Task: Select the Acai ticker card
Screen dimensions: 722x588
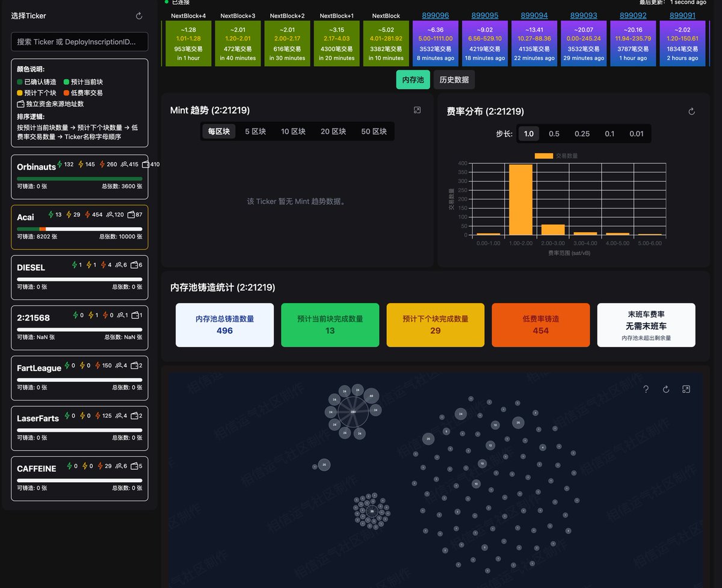Action: 79,227
